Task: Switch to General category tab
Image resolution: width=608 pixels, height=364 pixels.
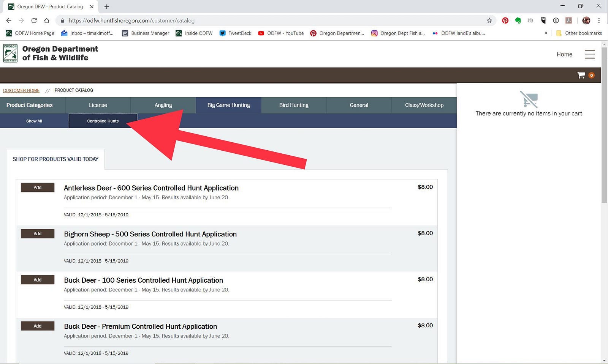Action: [x=359, y=105]
